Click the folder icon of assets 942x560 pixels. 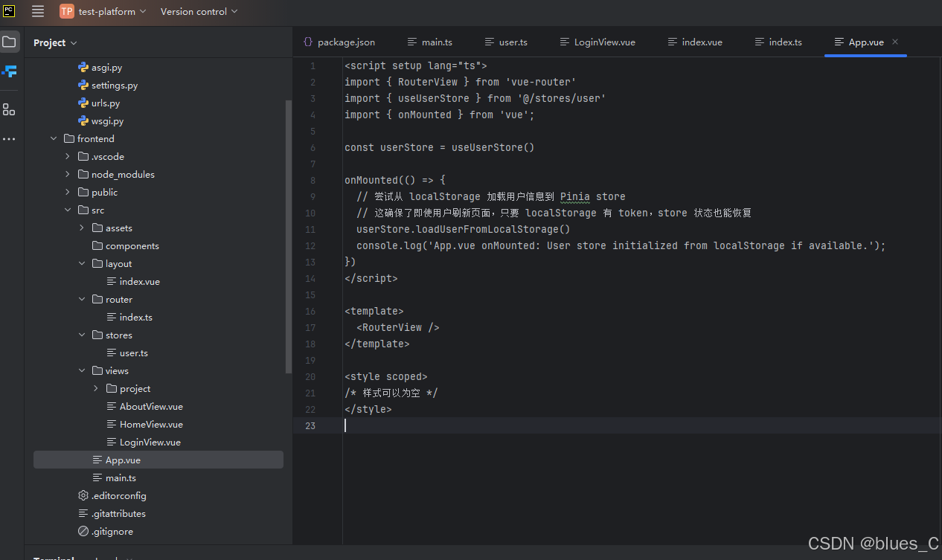[97, 228]
